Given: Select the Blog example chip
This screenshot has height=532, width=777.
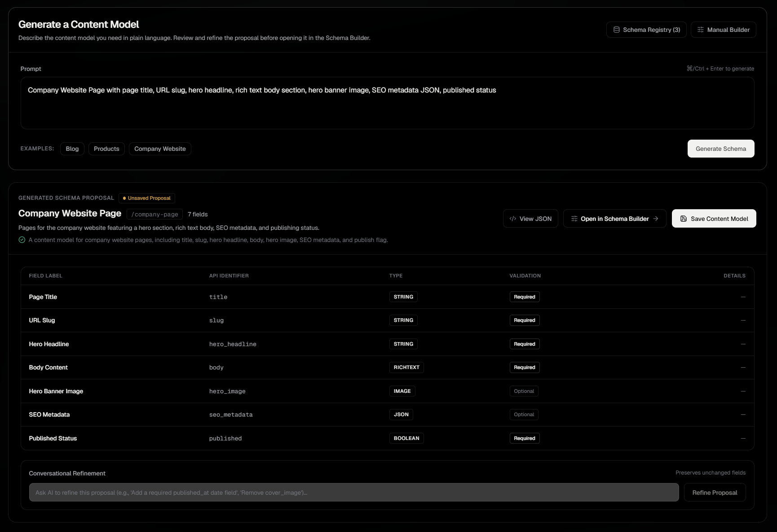Looking at the screenshot, I should pyautogui.click(x=72, y=149).
